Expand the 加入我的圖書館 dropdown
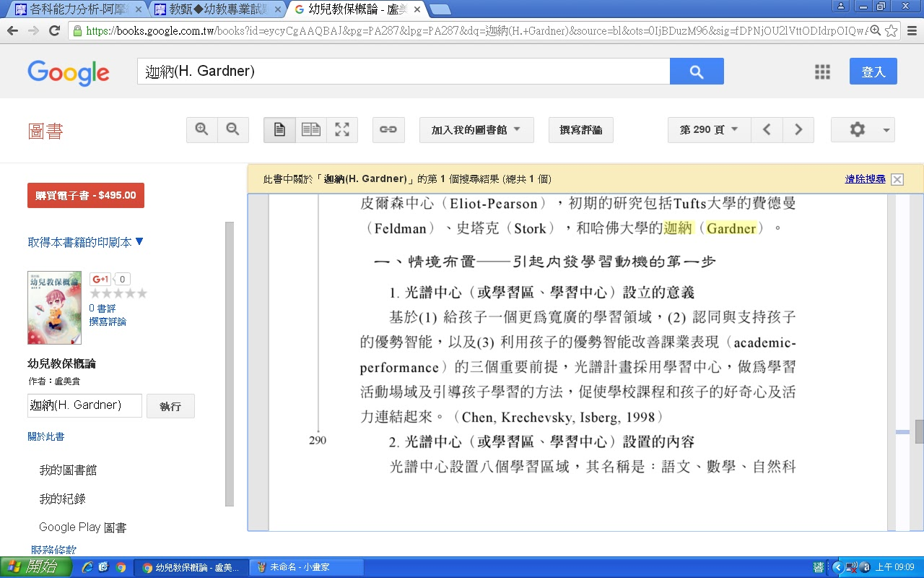This screenshot has width=924, height=578. coord(476,130)
